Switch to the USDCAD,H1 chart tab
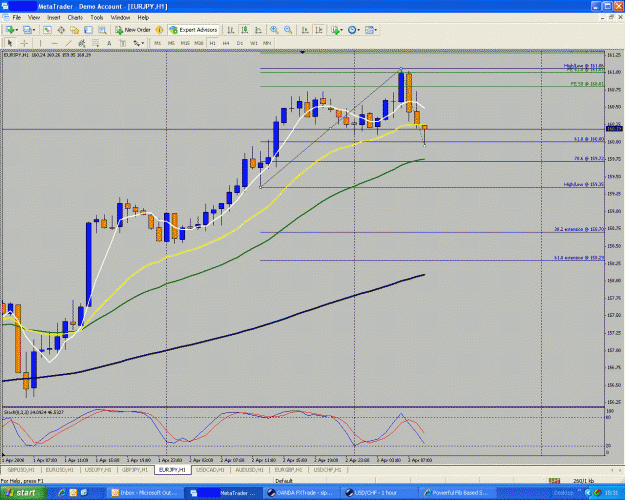Image resolution: width=625 pixels, height=500 pixels. 210,470
